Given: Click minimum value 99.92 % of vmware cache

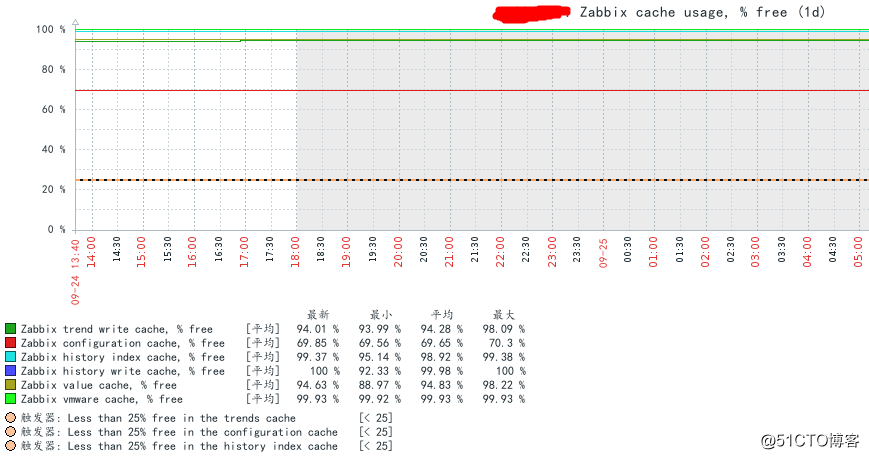Looking at the screenshot, I should point(380,399).
